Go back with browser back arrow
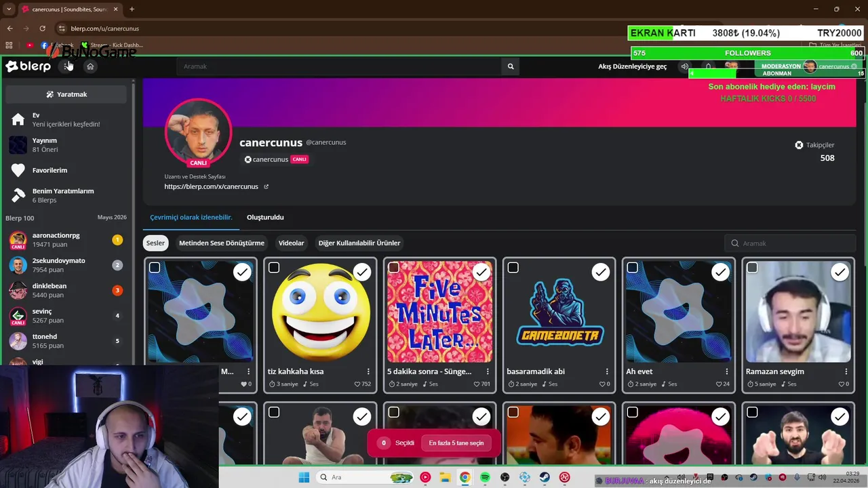868x488 pixels. pos(9,28)
